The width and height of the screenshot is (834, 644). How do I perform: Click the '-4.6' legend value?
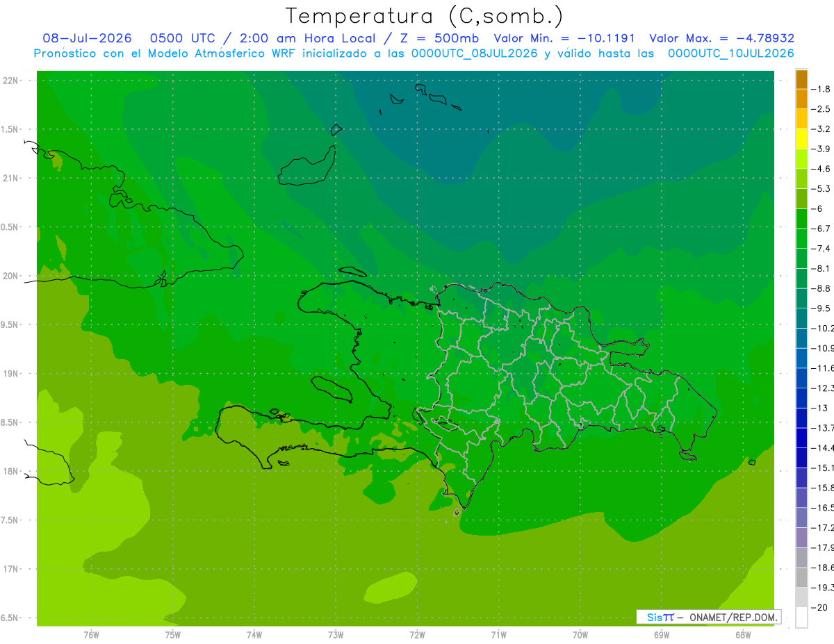(x=822, y=169)
